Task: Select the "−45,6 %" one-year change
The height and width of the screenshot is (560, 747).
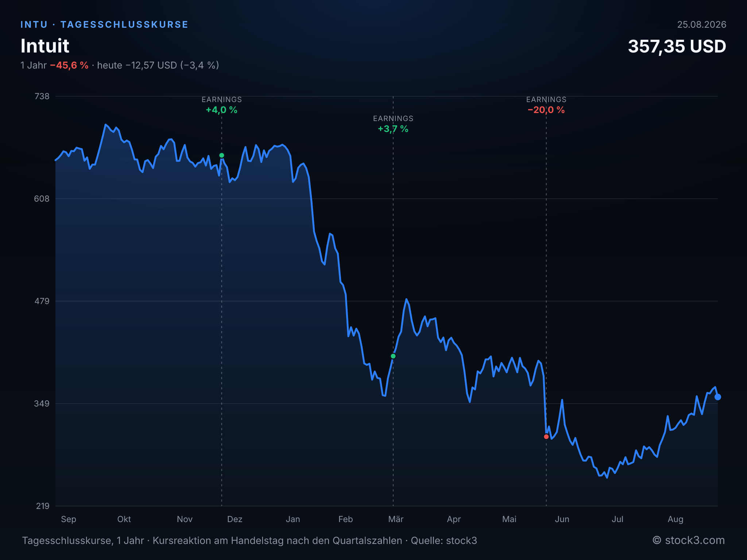Action: 69,65
